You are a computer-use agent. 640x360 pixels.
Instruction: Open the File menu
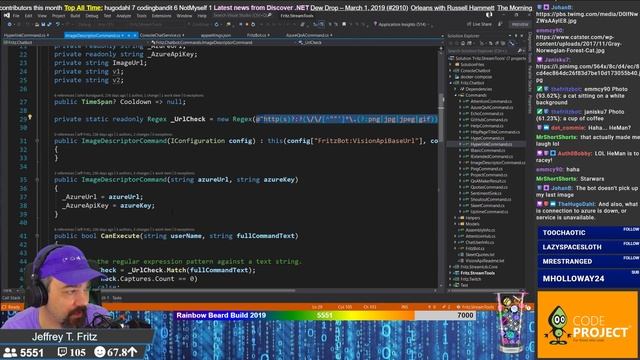coord(16,16)
